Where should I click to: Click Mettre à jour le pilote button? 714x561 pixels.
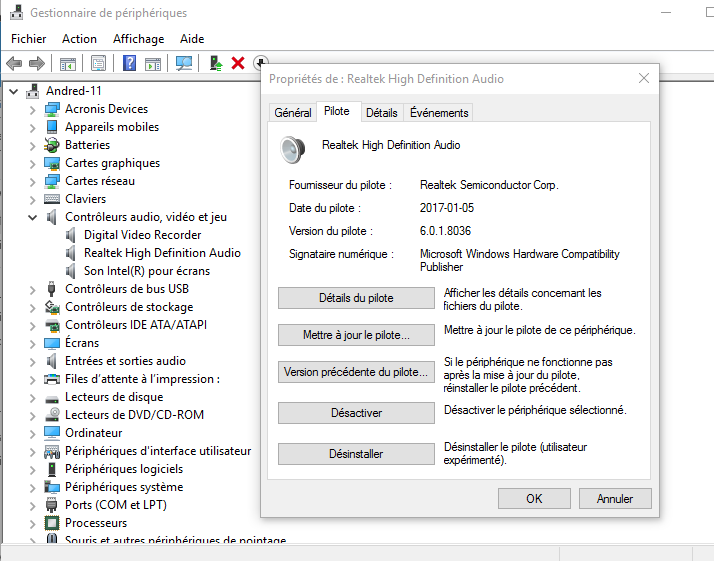(x=356, y=335)
